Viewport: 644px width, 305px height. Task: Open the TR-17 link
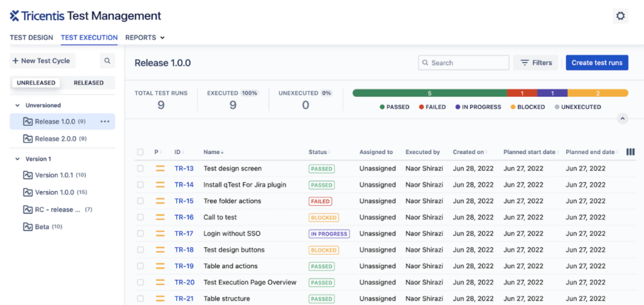[x=184, y=233]
